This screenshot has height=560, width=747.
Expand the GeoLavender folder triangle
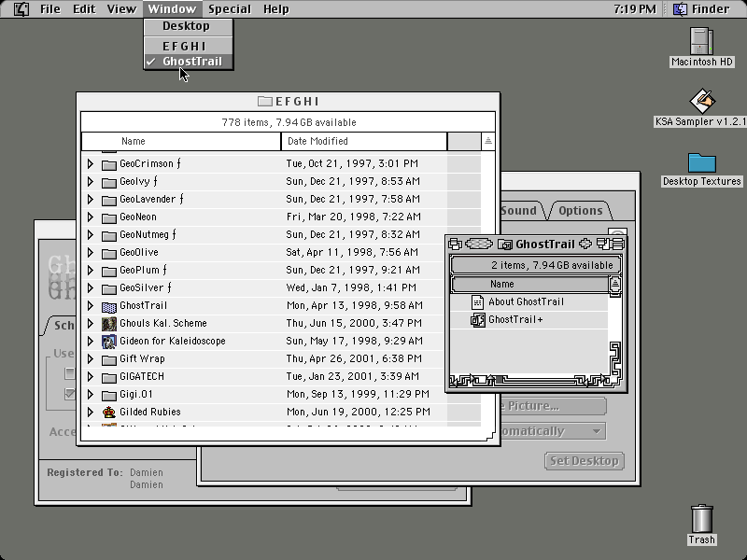90,199
